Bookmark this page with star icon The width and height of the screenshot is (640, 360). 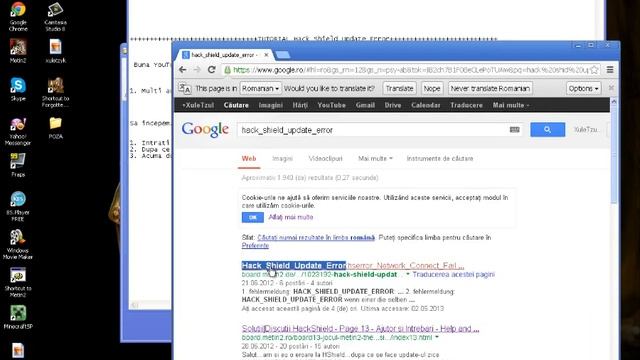[594, 70]
